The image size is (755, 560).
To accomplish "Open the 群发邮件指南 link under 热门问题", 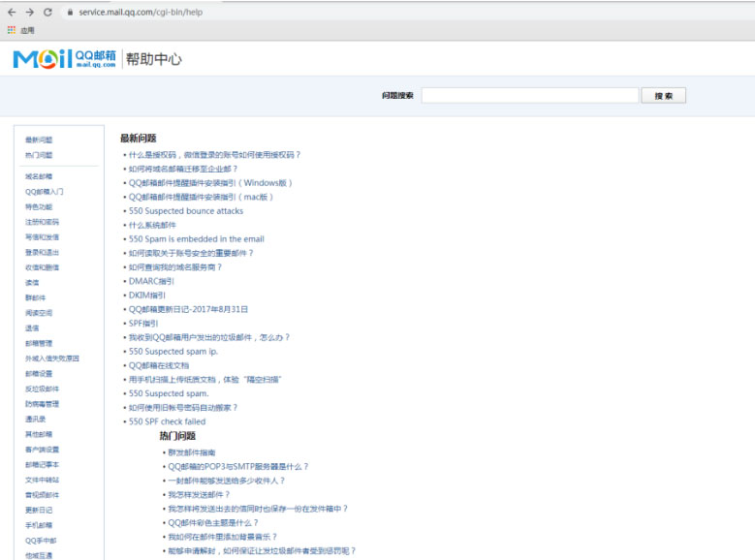I will click(191, 452).
